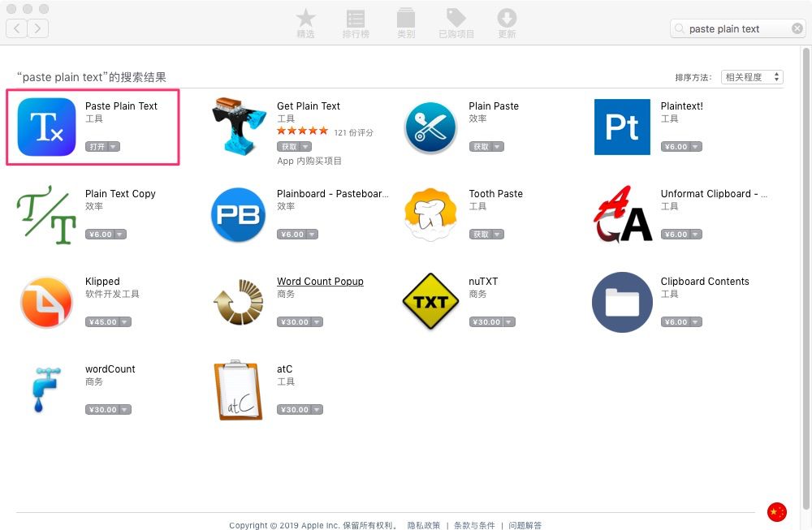812x530 pixels.
Task: Go to Featured (精选) star tab
Action: coord(305,24)
